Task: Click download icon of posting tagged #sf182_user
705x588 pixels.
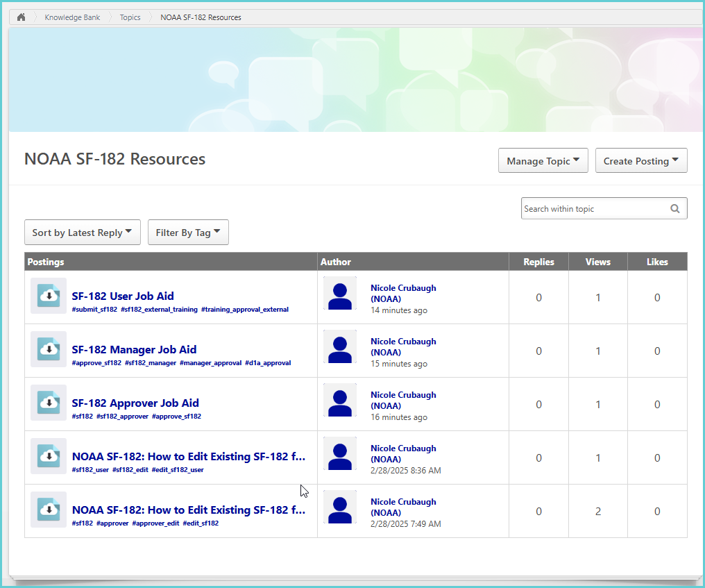Action: click(x=49, y=456)
